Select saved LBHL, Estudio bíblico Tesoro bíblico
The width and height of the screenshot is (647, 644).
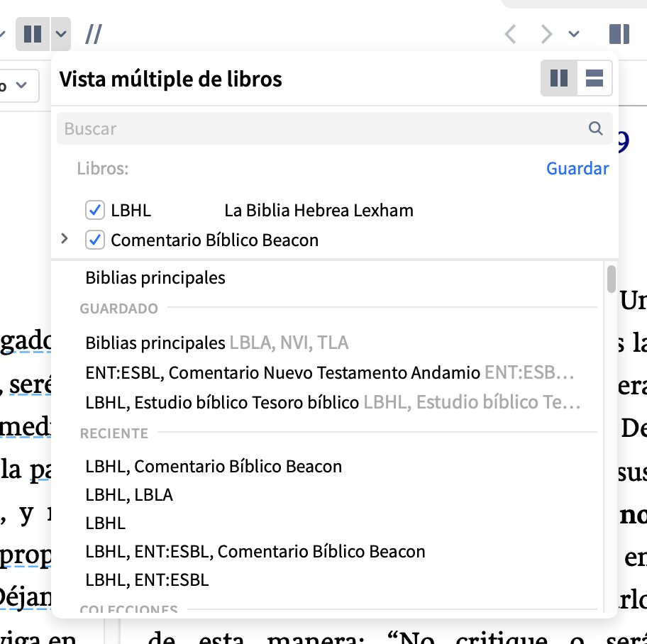(x=333, y=402)
